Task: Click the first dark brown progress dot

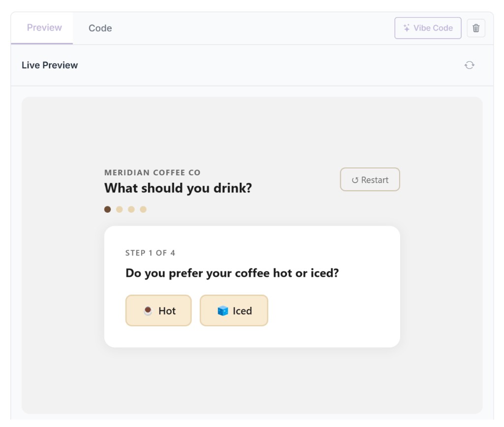Action: point(107,209)
